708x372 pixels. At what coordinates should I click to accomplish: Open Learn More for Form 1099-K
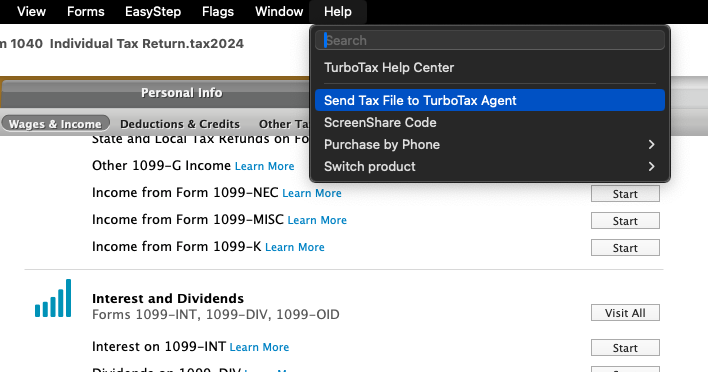[x=295, y=247]
